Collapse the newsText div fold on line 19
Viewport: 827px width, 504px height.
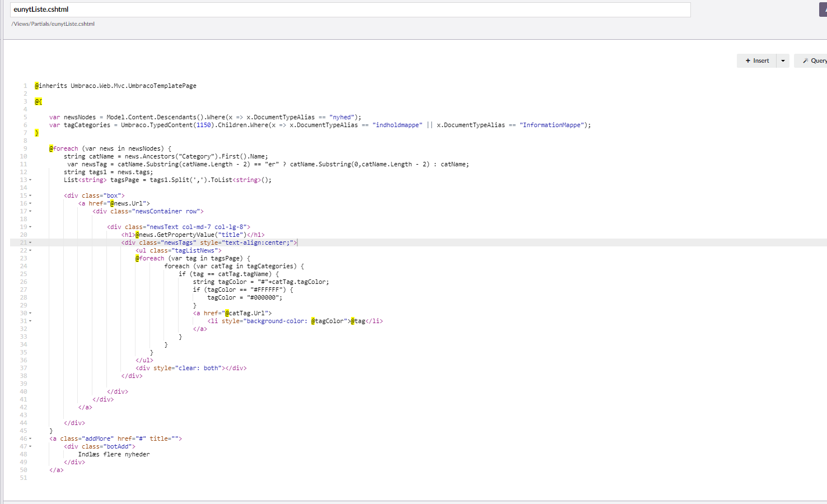30,227
